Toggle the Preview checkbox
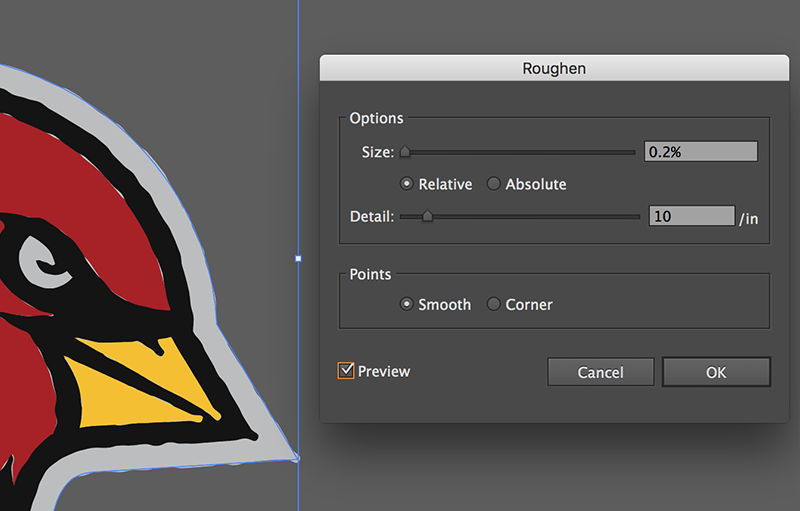This screenshot has width=800, height=511. point(346,371)
